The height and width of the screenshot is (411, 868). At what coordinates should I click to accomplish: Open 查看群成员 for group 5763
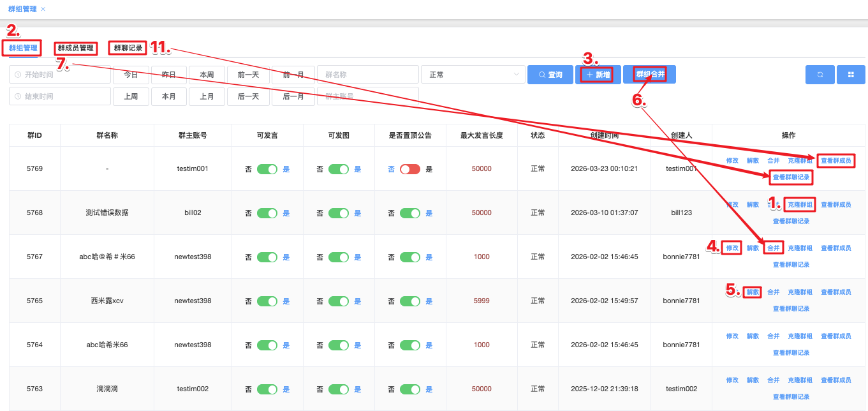click(x=835, y=380)
